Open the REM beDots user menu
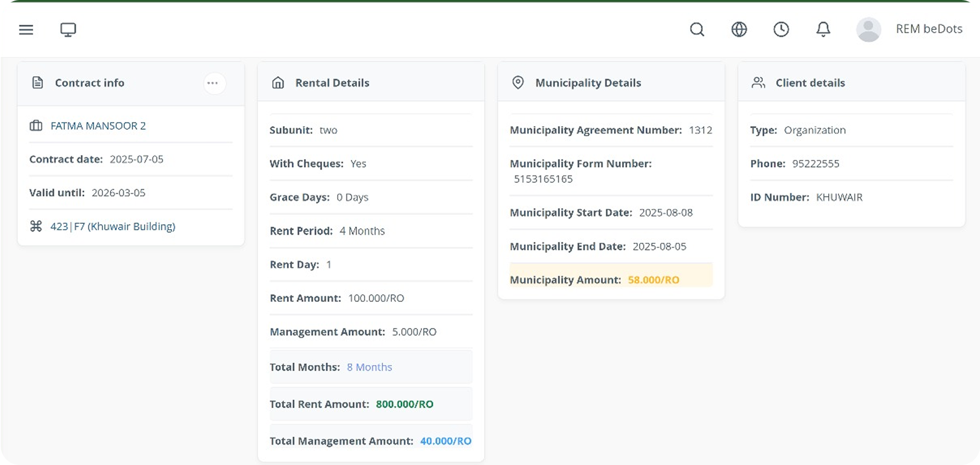 click(x=929, y=29)
